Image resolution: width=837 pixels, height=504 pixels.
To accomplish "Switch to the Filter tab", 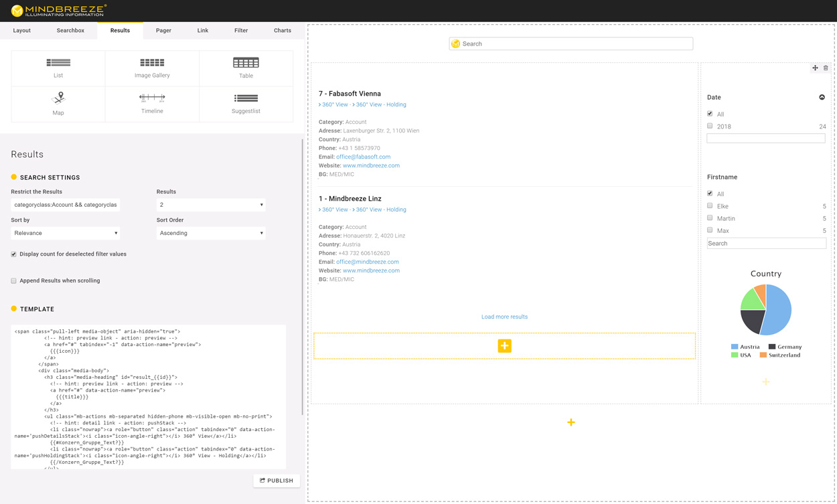I will [241, 31].
